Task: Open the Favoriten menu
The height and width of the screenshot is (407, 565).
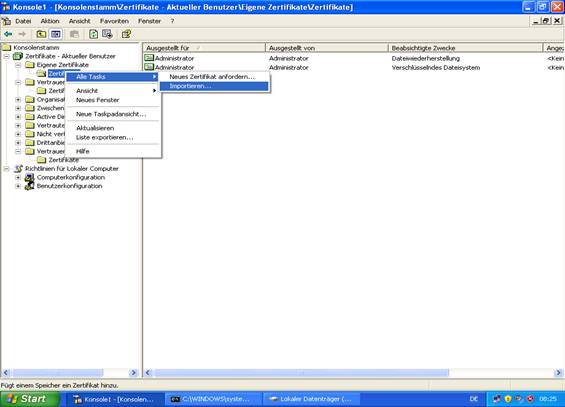Action: (114, 21)
